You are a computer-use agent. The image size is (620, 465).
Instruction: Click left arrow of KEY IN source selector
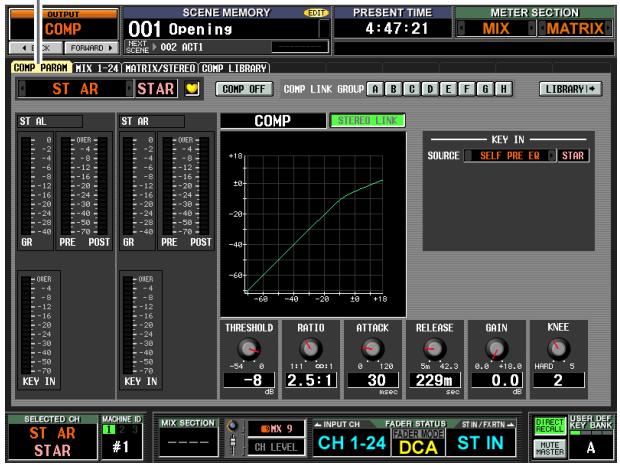[468, 155]
